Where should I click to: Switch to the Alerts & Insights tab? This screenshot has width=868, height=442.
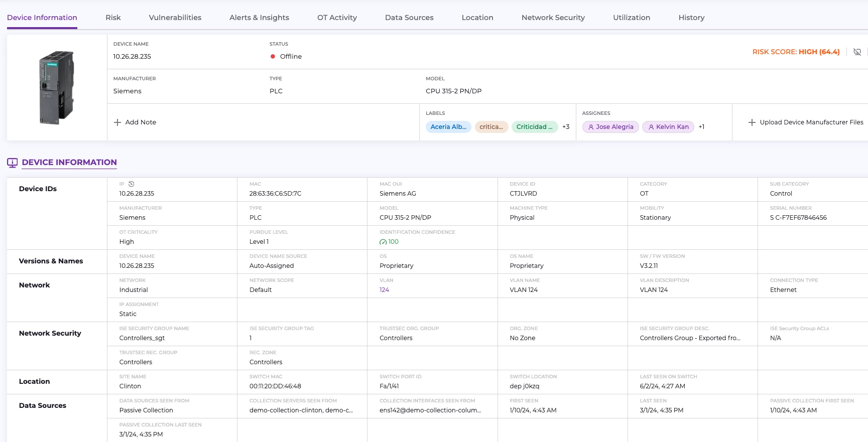point(259,18)
